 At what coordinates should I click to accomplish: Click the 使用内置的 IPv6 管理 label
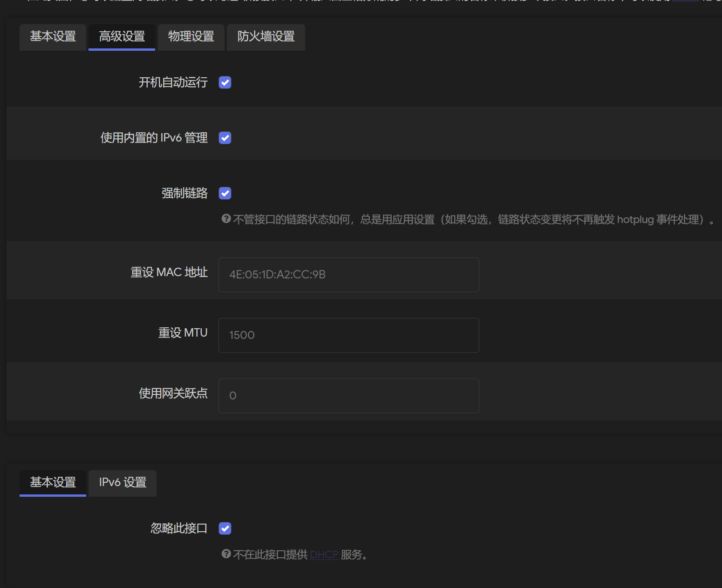click(x=154, y=138)
